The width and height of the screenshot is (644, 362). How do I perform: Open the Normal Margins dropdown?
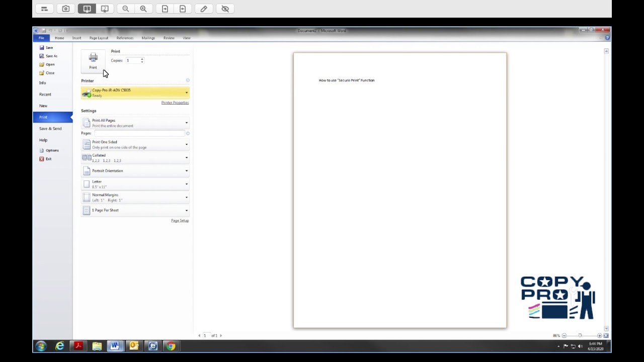135,197
